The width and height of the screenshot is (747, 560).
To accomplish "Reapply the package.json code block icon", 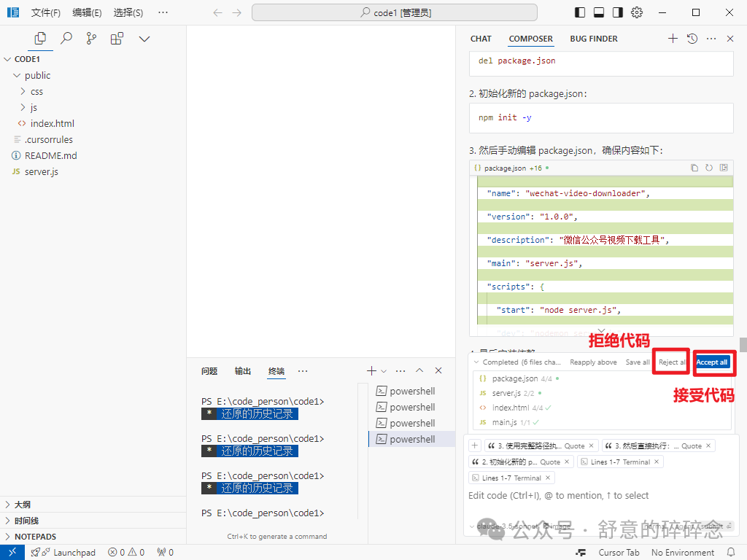I will (709, 168).
